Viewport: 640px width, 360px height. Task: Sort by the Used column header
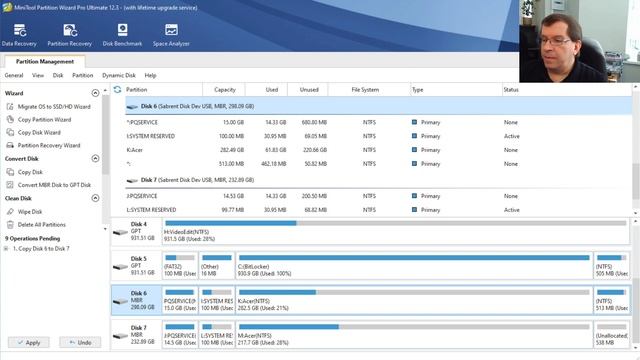[x=267, y=89]
